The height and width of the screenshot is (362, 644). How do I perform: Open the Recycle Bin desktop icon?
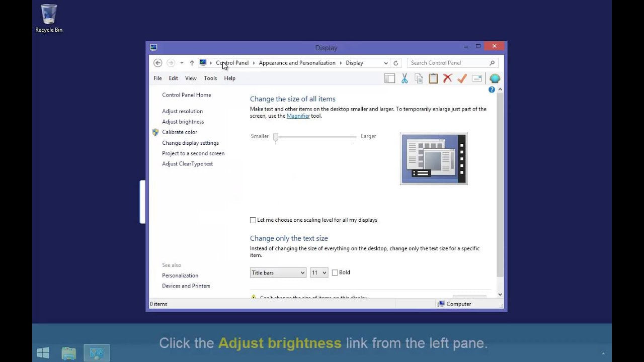[49, 19]
